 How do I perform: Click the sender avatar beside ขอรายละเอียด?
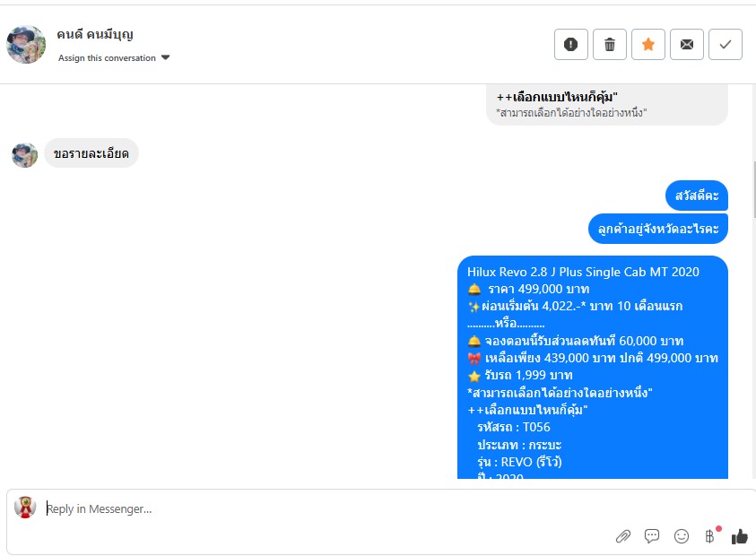[x=24, y=155]
